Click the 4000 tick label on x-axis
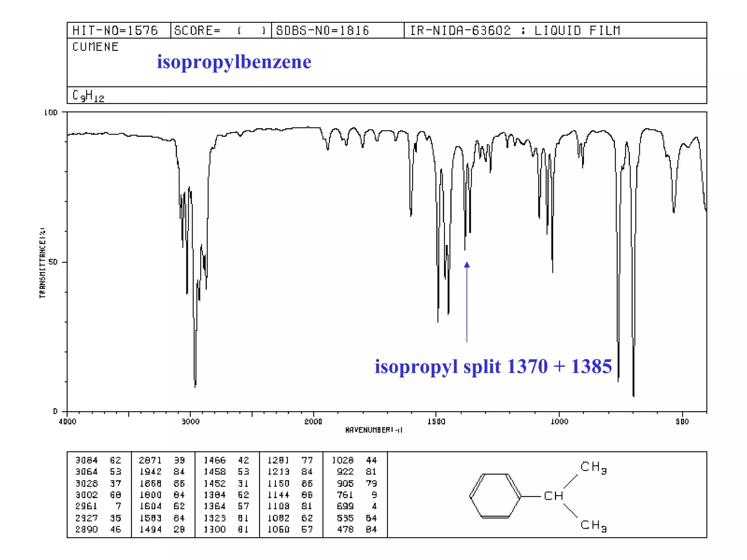The image size is (747, 560). tap(67, 422)
